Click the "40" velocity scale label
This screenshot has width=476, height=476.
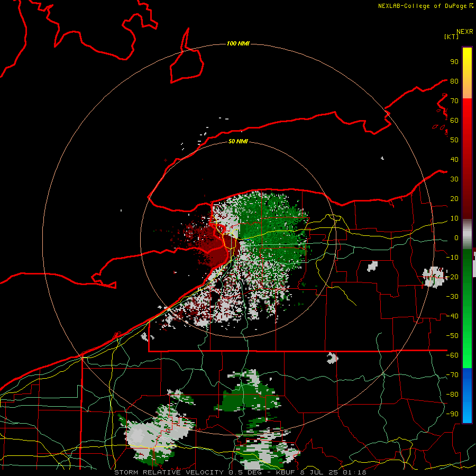(x=454, y=160)
